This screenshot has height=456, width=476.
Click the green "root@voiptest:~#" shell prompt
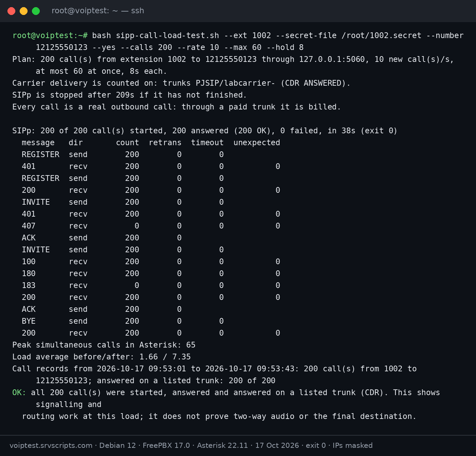click(x=50, y=35)
